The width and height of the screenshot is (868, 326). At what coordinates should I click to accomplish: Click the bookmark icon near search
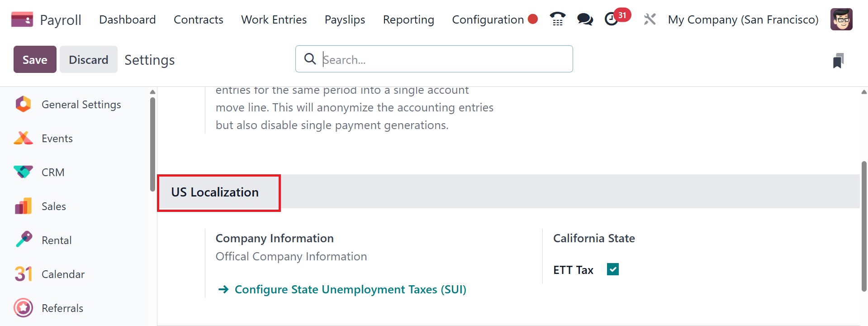pyautogui.click(x=838, y=61)
